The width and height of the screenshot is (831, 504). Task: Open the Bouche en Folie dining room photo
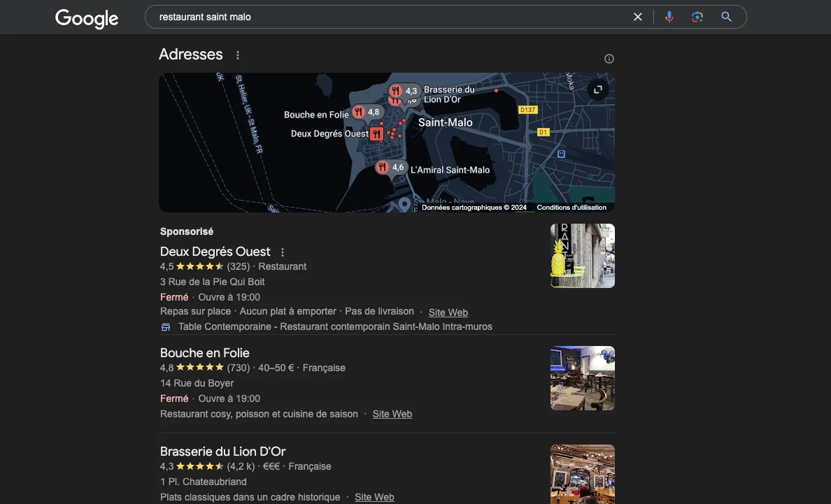583,378
